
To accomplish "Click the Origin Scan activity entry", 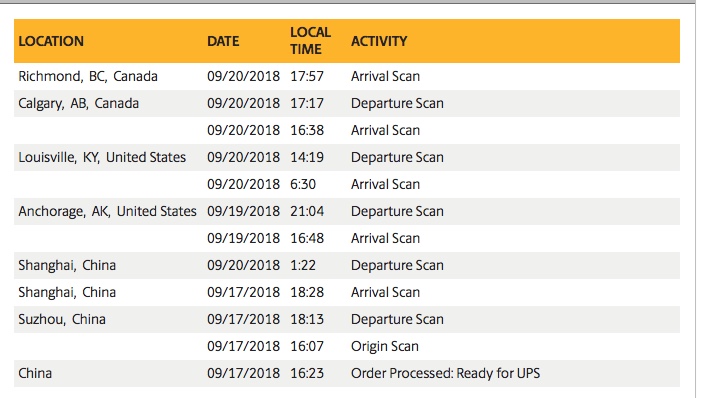I will (385, 346).
